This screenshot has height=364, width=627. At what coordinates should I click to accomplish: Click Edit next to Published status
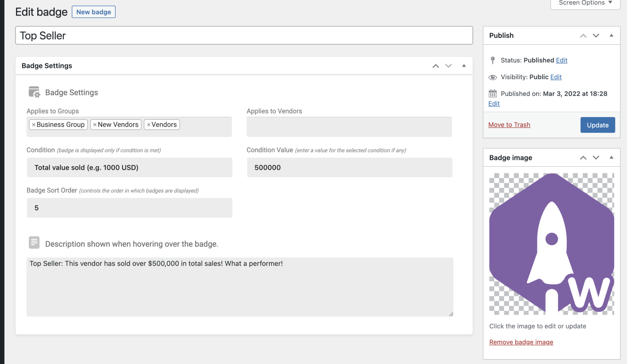pos(561,60)
